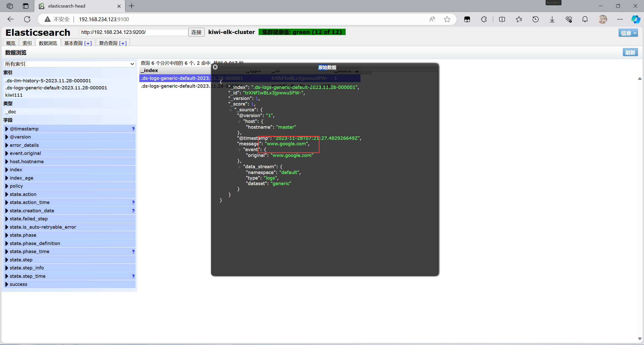
Task: Click the read aloud icon
Action: tap(432, 19)
